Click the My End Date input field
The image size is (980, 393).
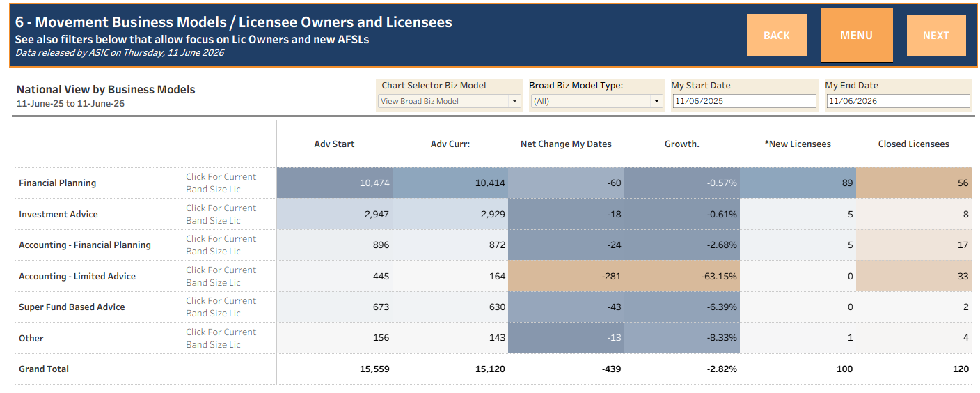[898, 101]
